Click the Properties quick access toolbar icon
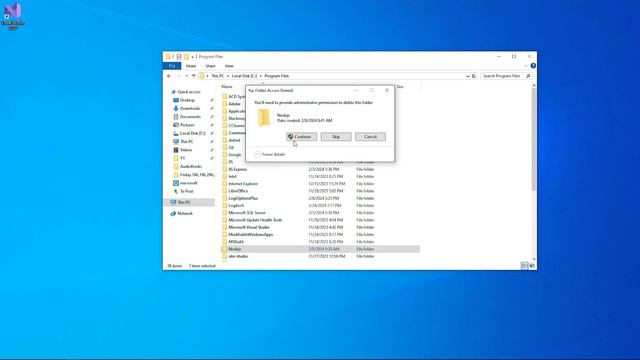Viewport: 640px width, 360px height. pyautogui.click(x=179, y=57)
